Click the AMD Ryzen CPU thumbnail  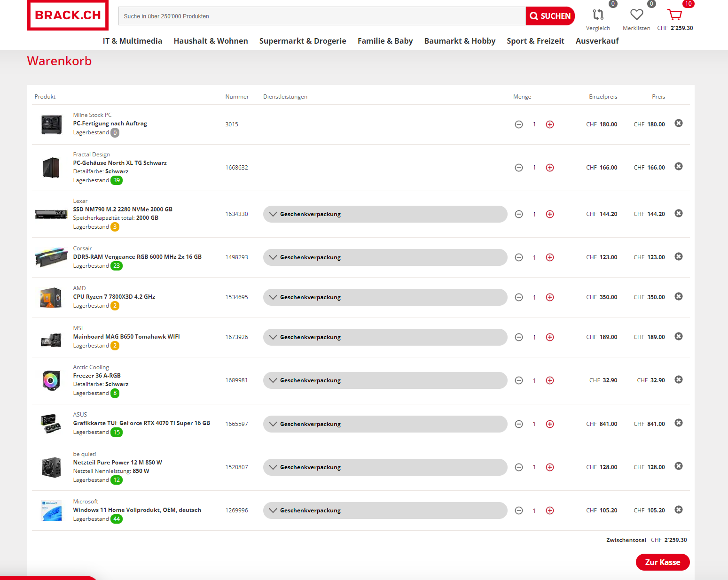51,297
